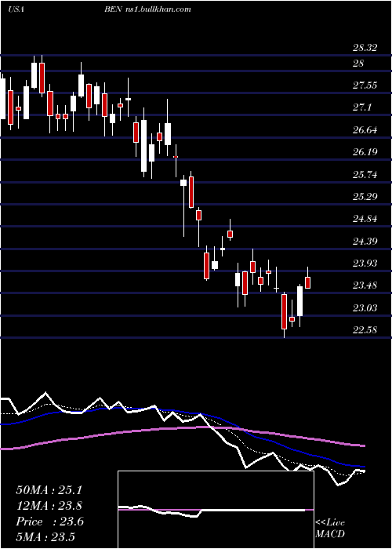
Task: Click the 25.74 price level label
Action: tap(365, 174)
